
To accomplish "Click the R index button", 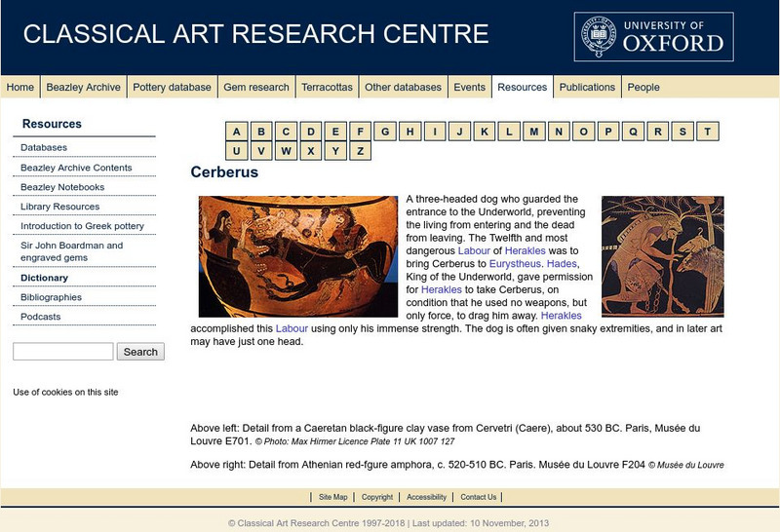I will (657, 132).
